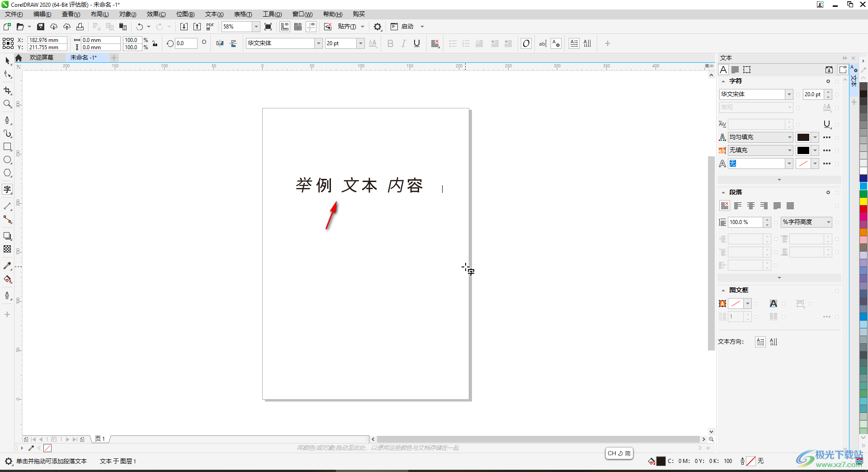The width and height of the screenshot is (868, 472).
Task: Open the Options gear icon
Action: [377, 27]
